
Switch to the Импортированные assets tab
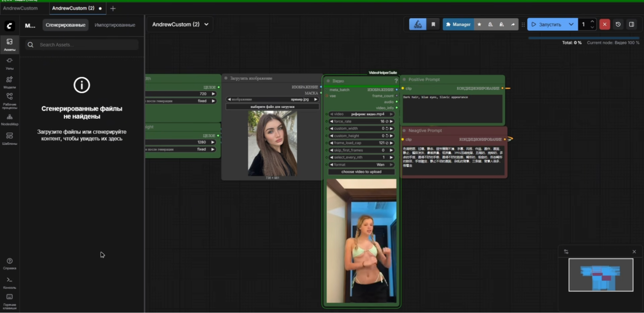pyautogui.click(x=115, y=25)
